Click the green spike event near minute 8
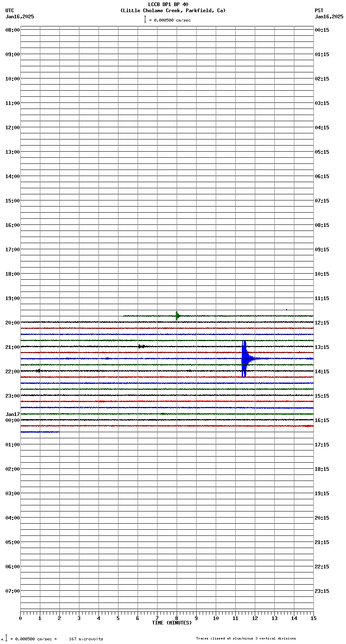The image size is (346, 644). click(177, 316)
